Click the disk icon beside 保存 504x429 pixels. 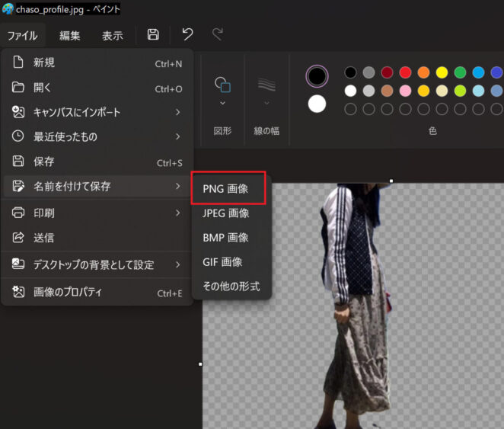[x=18, y=161]
